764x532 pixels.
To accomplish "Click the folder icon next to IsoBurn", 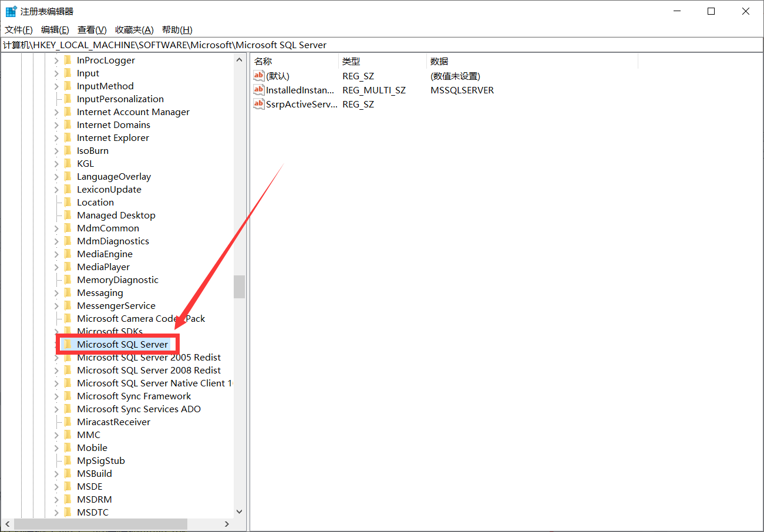I will tap(68, 150).
